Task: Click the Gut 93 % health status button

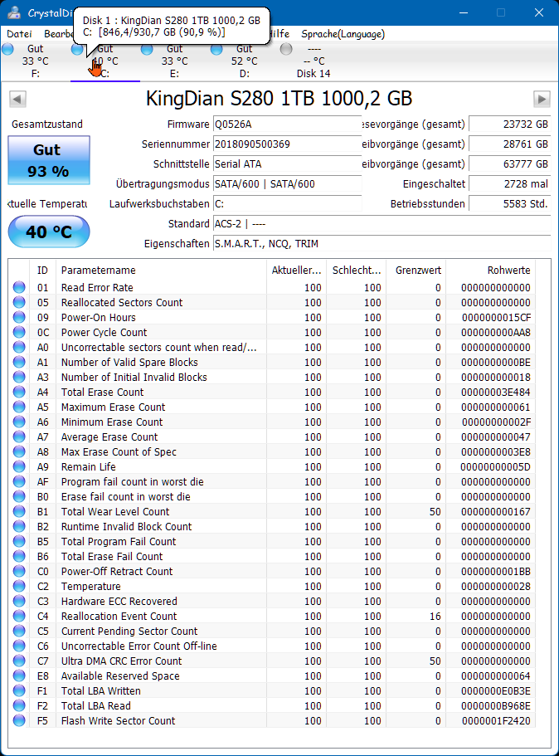Action: tap(49, 160)
